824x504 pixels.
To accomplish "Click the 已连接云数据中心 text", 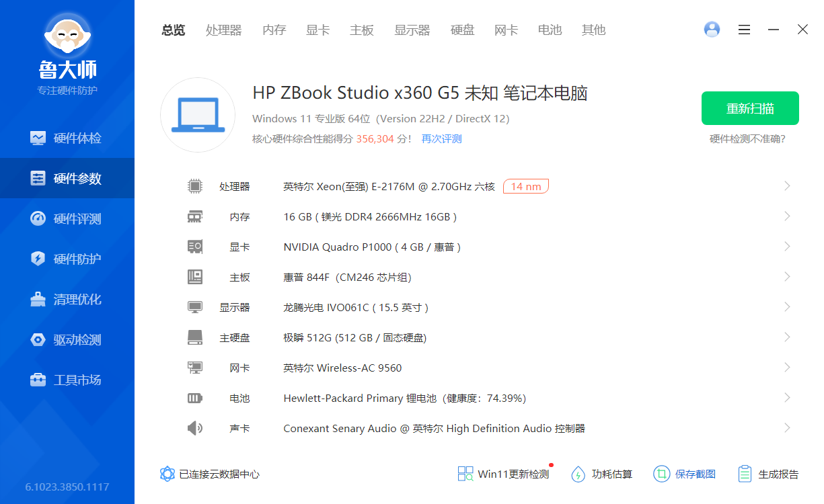I will 219,474.
